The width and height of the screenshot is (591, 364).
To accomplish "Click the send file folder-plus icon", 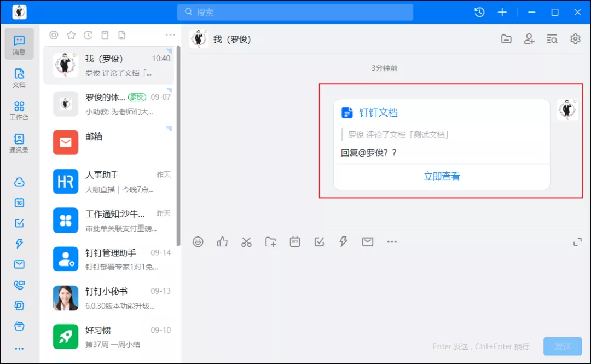I will click(271, 242).
